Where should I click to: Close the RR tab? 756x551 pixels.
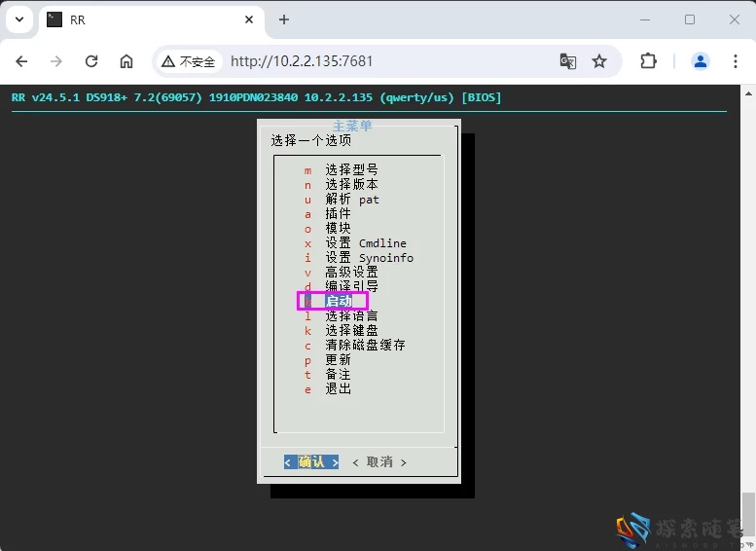[249, 19]
